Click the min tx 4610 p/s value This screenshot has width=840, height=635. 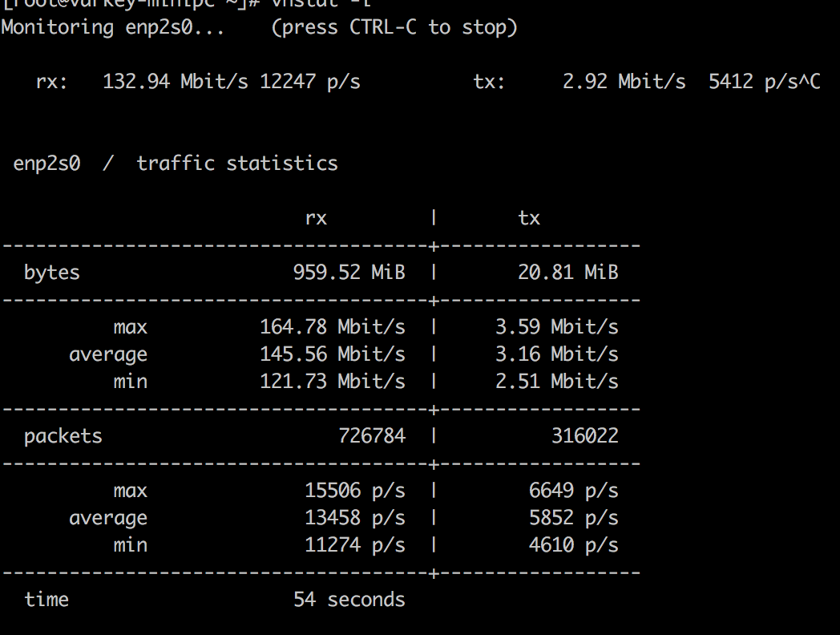tap(573, 545)
